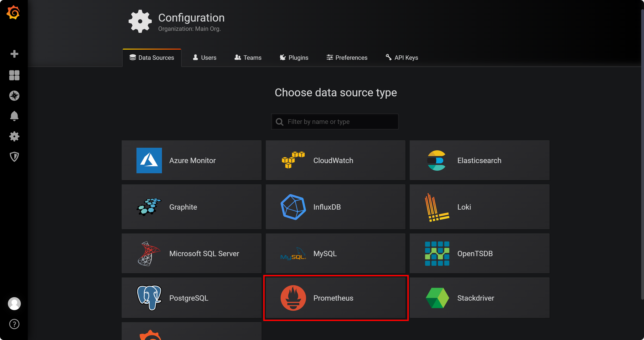
Task: Click the OpenTSDB logo icon
Action: point(437,254)
